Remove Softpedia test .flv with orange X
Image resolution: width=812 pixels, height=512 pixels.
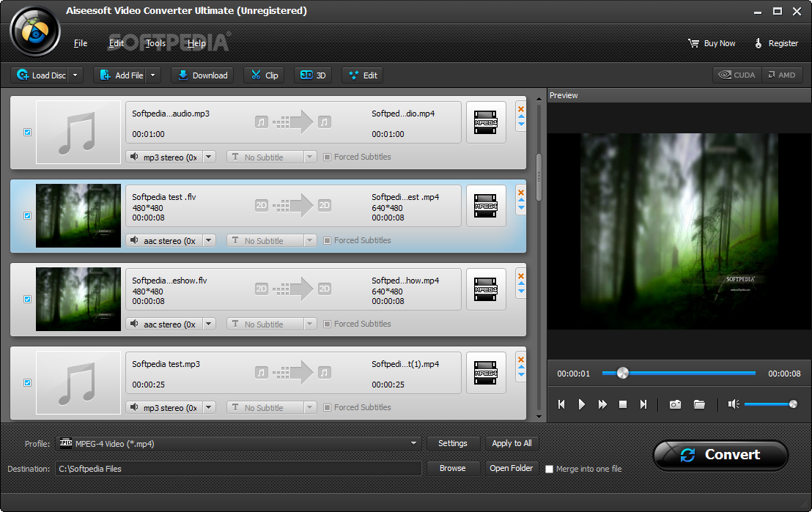click(522, 193)
